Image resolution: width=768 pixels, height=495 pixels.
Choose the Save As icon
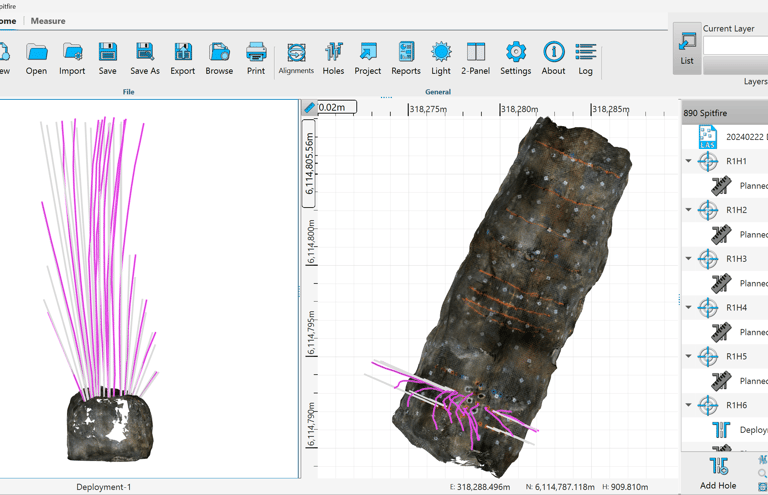[x=145, y=58]
